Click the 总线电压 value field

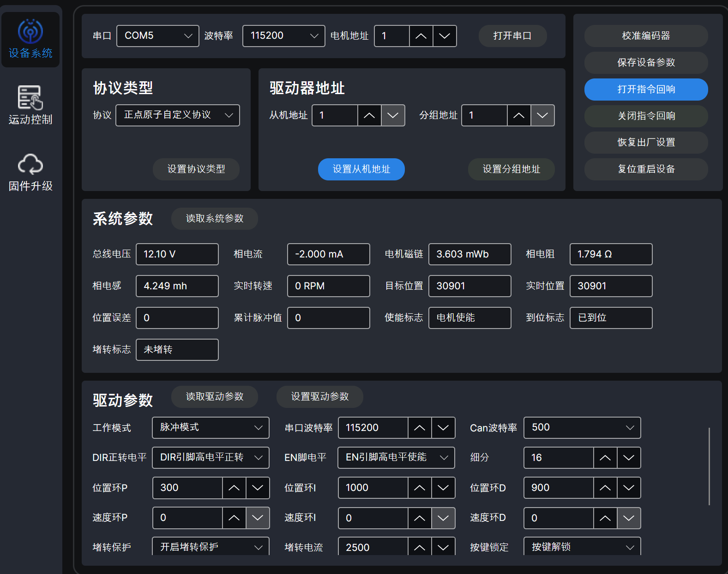(x=177, y=254)
